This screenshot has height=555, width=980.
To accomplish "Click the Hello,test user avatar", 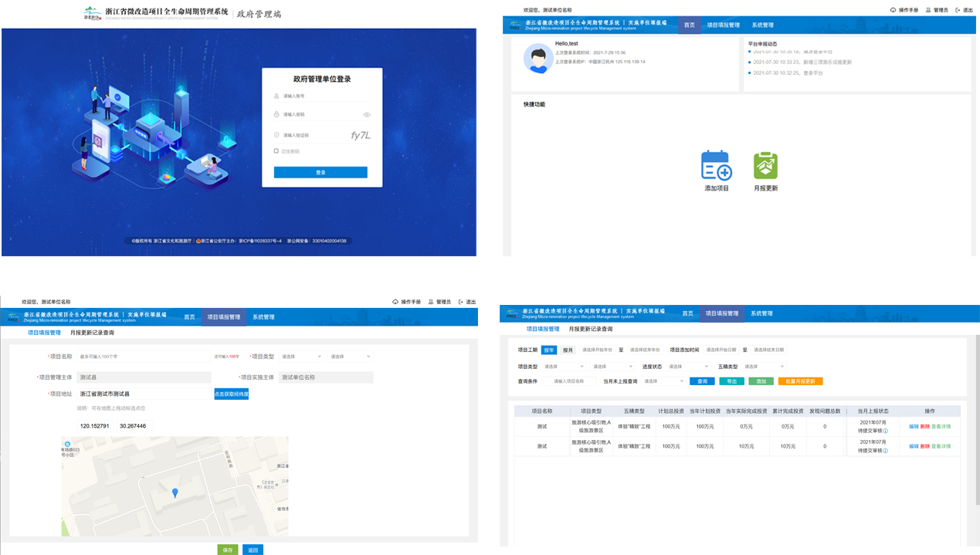I will [537, 59].
